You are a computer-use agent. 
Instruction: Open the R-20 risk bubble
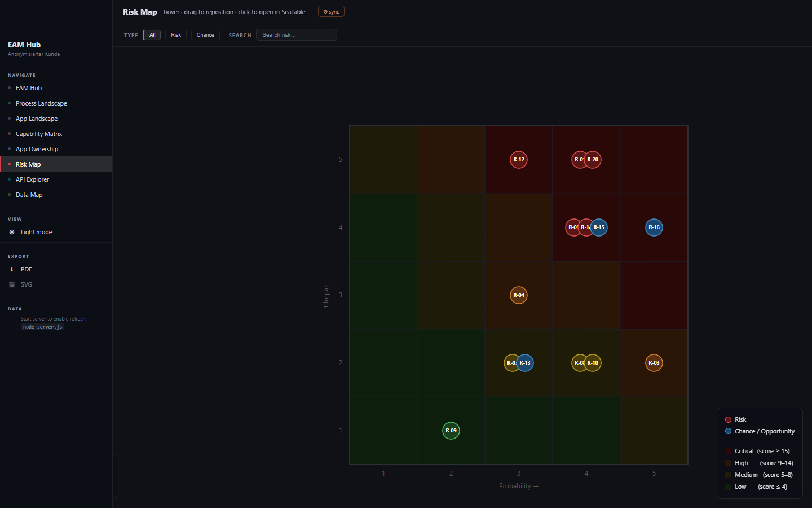click(x=593, y=160)
